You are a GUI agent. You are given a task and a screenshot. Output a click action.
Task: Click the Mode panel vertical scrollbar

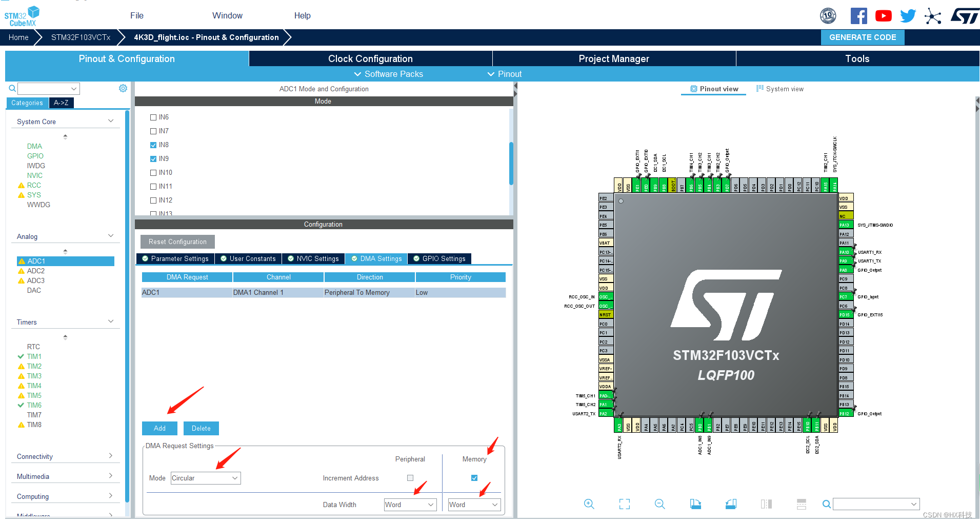point(511,163)
